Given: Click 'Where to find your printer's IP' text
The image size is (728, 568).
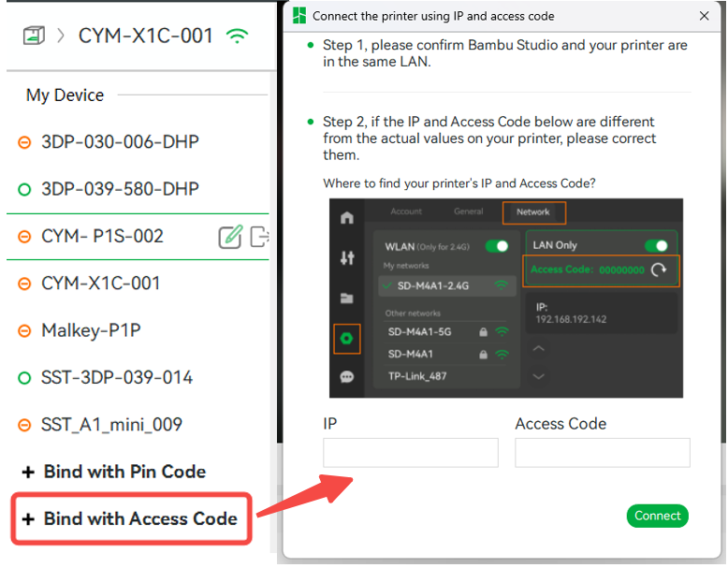Looking at the screenshot, I should (459, 183).
